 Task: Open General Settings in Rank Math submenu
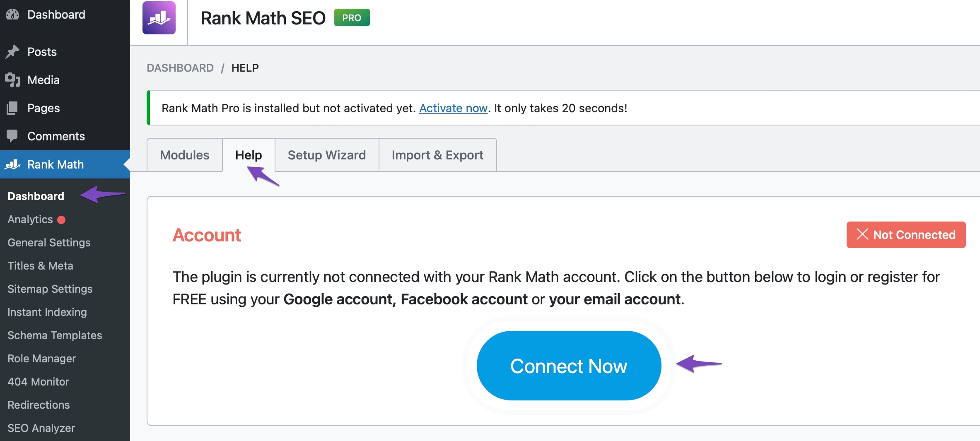pyautogui.click(x=49, y=243)
